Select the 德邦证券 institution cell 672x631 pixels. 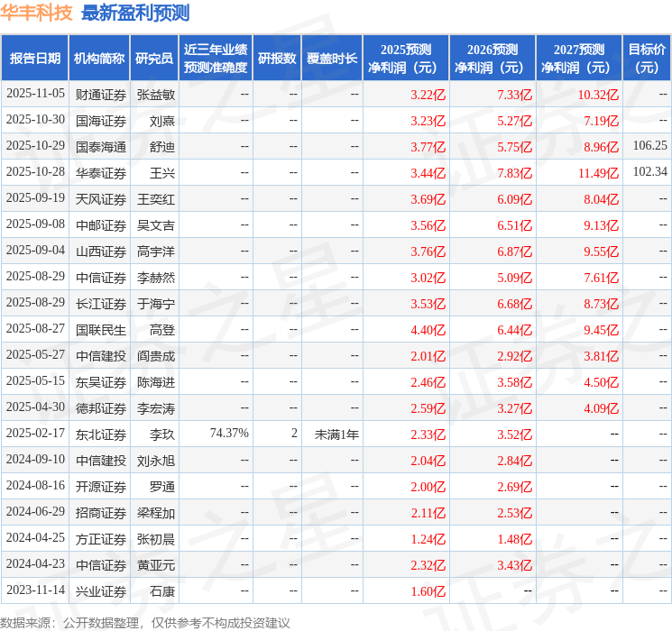101,408
